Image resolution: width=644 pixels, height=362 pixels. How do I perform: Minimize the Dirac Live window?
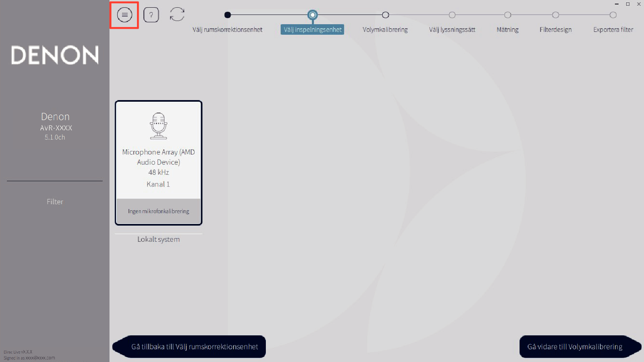pyautogui.click(x=617, y=4)
